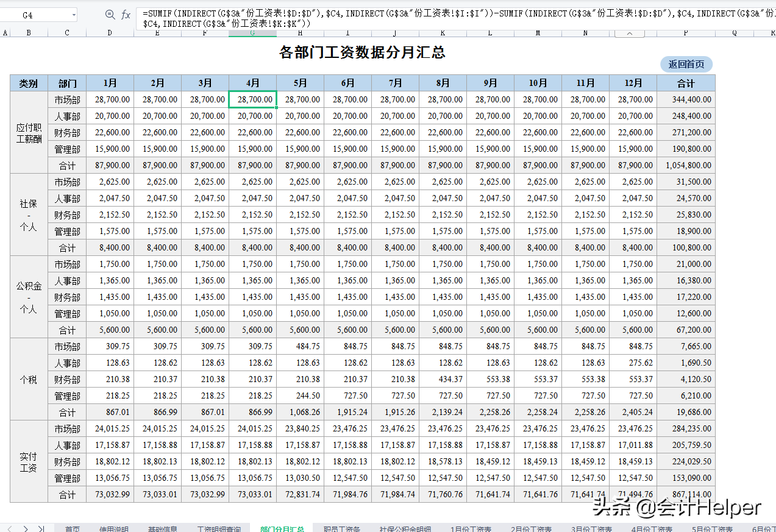776x532 pixels.
Task: Click 实付工资 value 17,011.88
Action: point(633,445)
